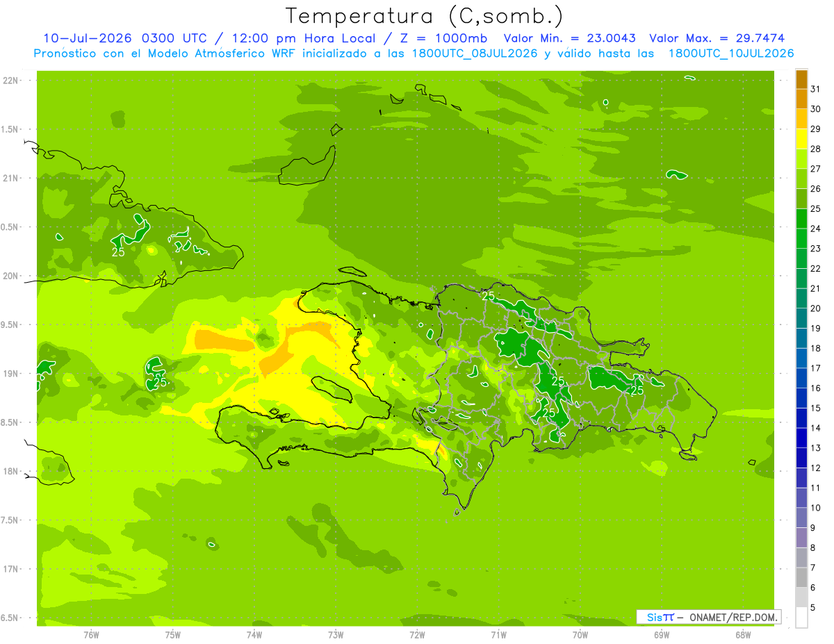Click the "SisTT" logo text

pyautogui.click(x=660, y=617)
